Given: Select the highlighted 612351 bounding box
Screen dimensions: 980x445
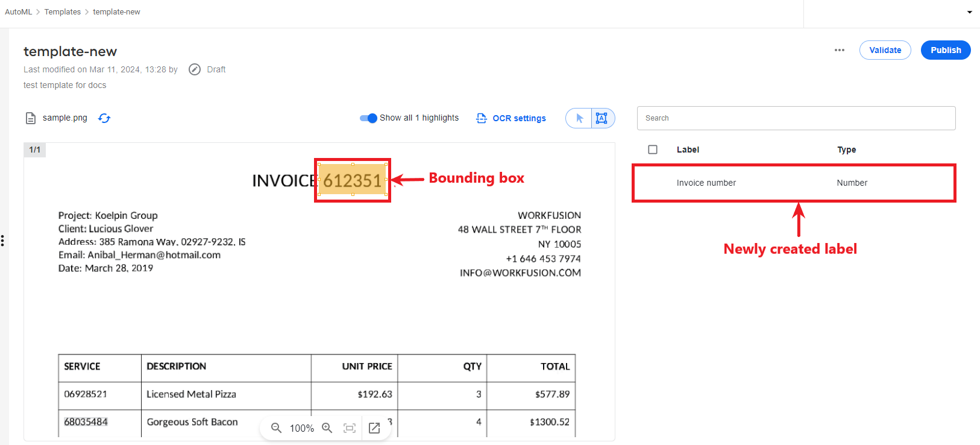Looking at the screenshot, I should click(353, 180).
